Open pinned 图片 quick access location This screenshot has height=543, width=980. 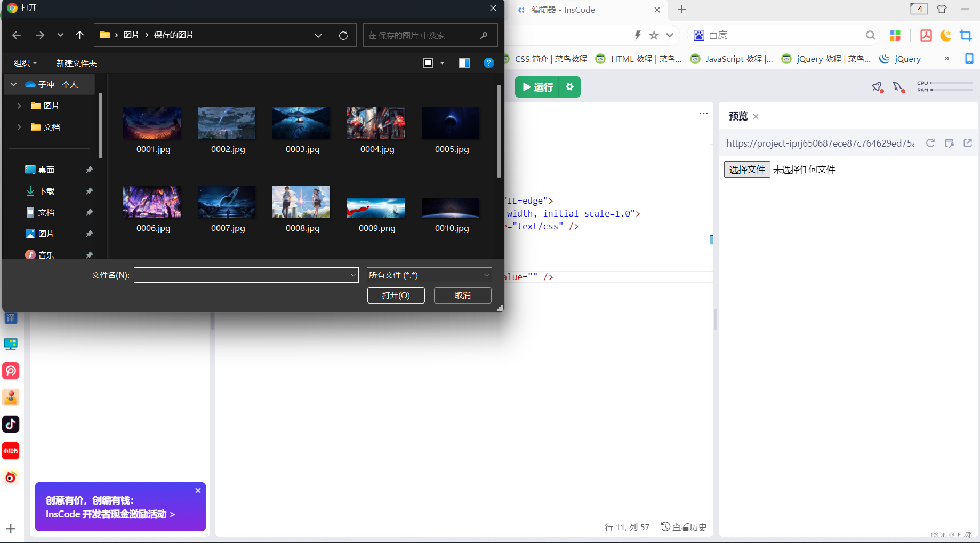tap(46, 234)
